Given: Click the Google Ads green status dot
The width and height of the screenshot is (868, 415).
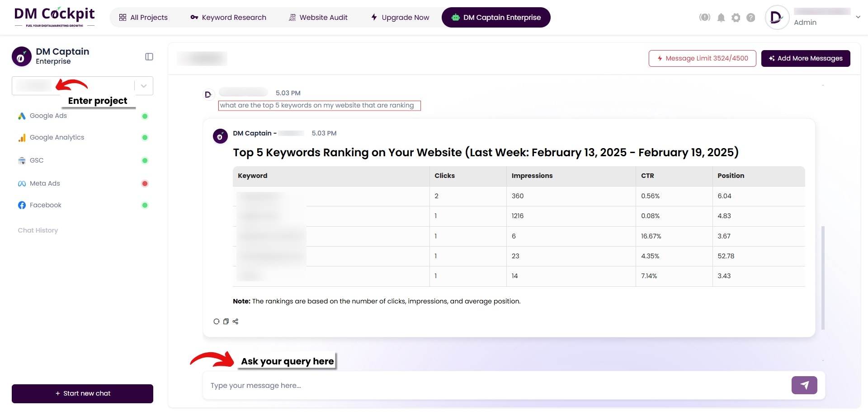Looking at the screenshot, I should (145, 116).
